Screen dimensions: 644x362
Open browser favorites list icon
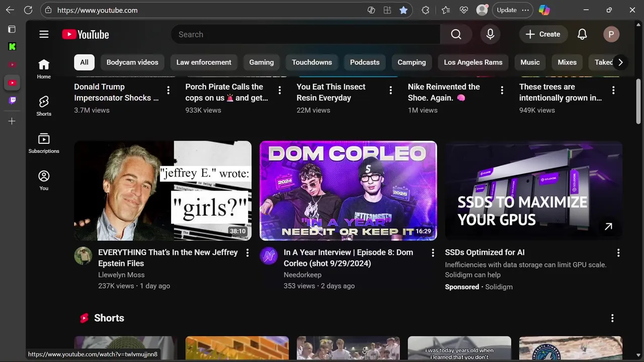click(x=446, y=10)
